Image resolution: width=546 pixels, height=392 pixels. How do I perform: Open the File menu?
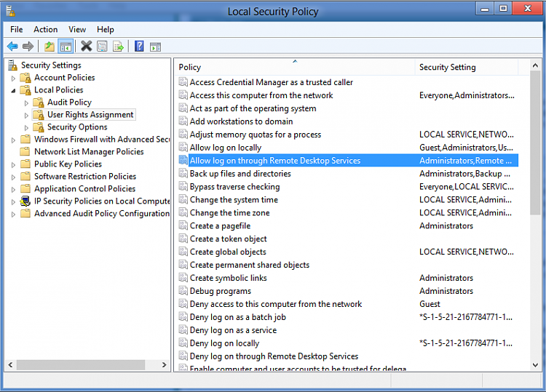(x=16, y=30)
